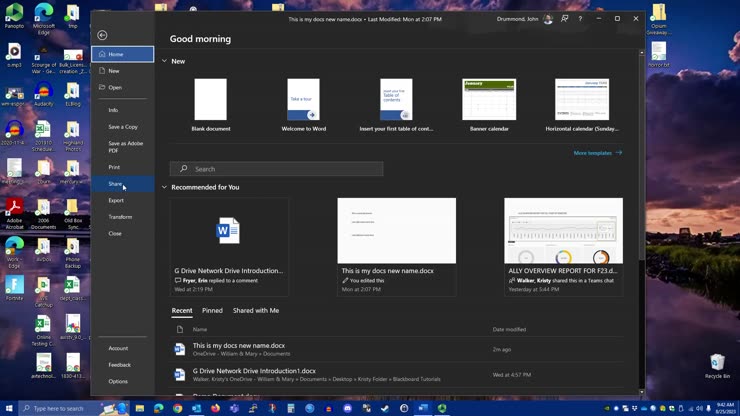Choose the Banner calendar template

tap(489, 105)
